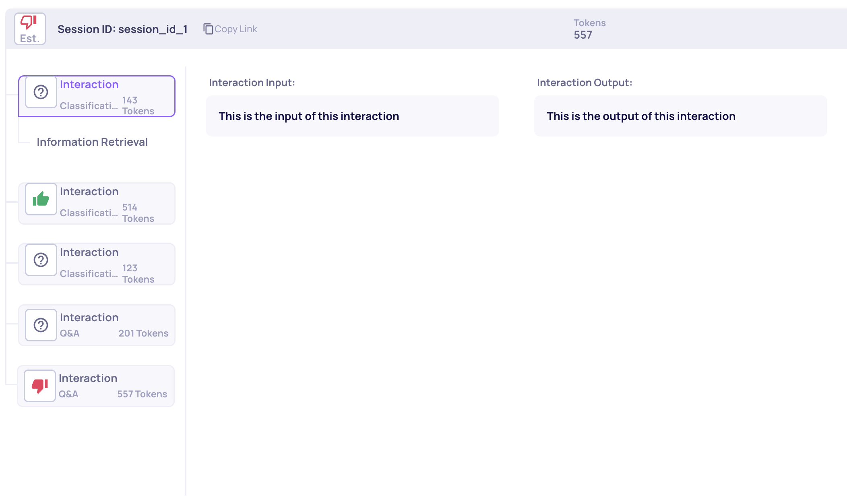Click the Session ID session_id_1 title
847x504 pixels.
tap(122, 29)
